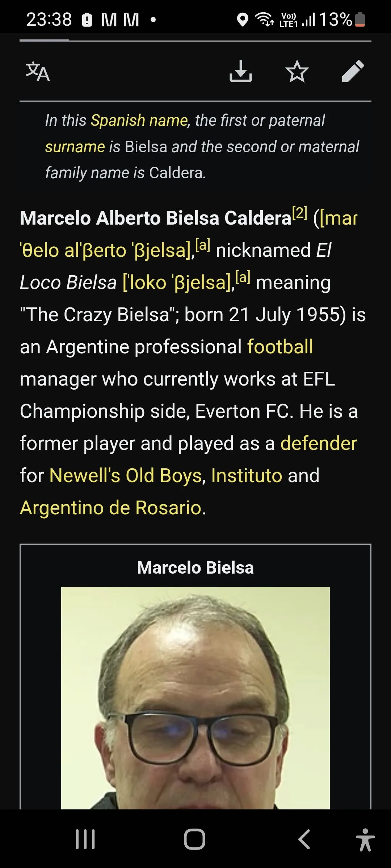The width and height of the screenshot is (391, 868).
Task: Open the Spanish name link
Action: click(x=139, y=120)
